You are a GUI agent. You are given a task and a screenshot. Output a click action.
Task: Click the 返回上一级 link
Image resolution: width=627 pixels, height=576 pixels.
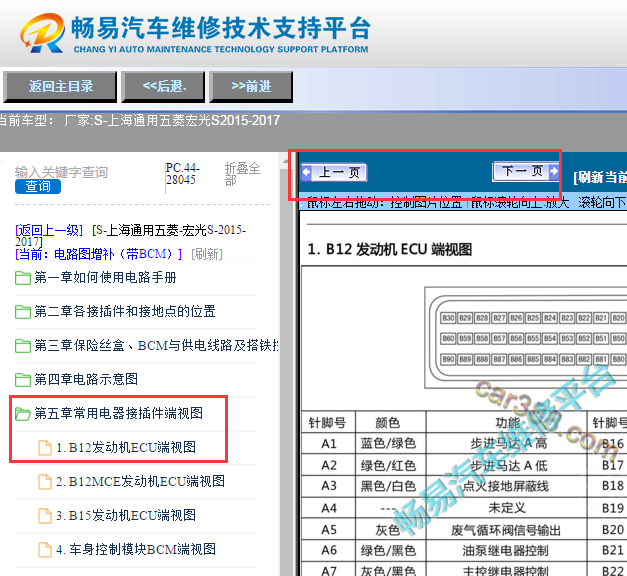(x=49, y=230)
